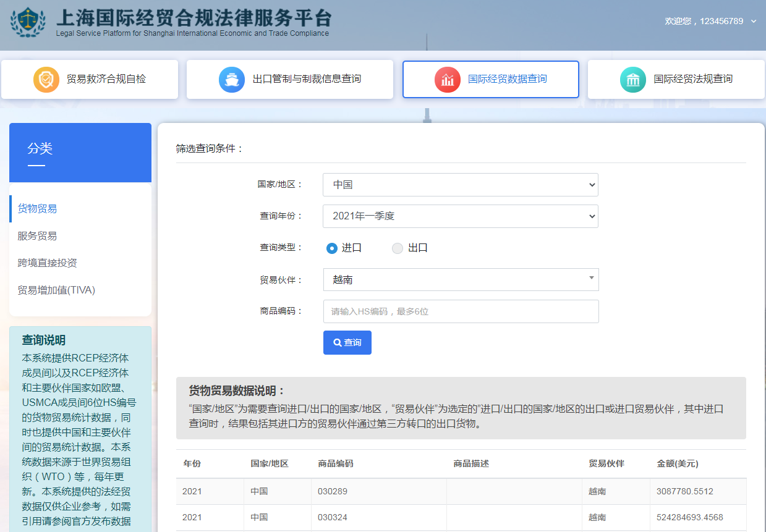Click the 年份 column header
This screenshot has height=532, width=766.
tap(192, 463)
